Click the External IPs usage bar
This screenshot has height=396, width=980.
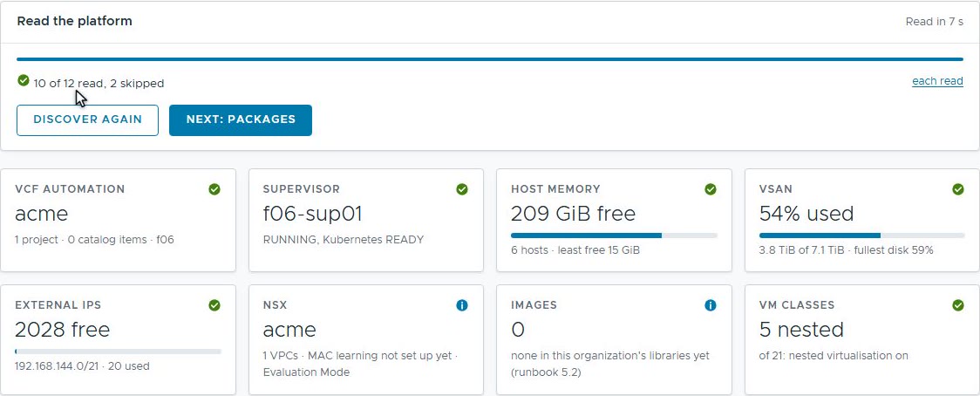point(118,352)
